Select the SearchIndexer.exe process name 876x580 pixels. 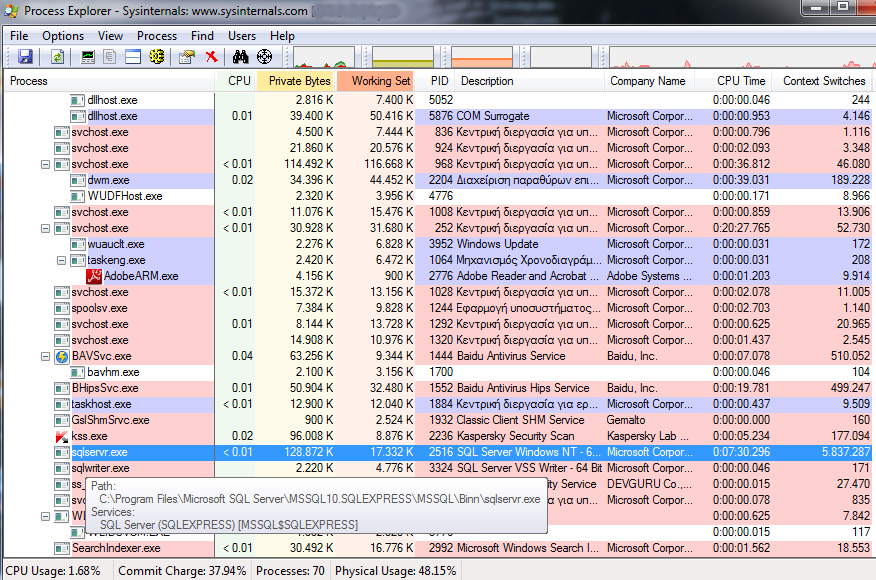pyautogui.click(x=116, y=549)
